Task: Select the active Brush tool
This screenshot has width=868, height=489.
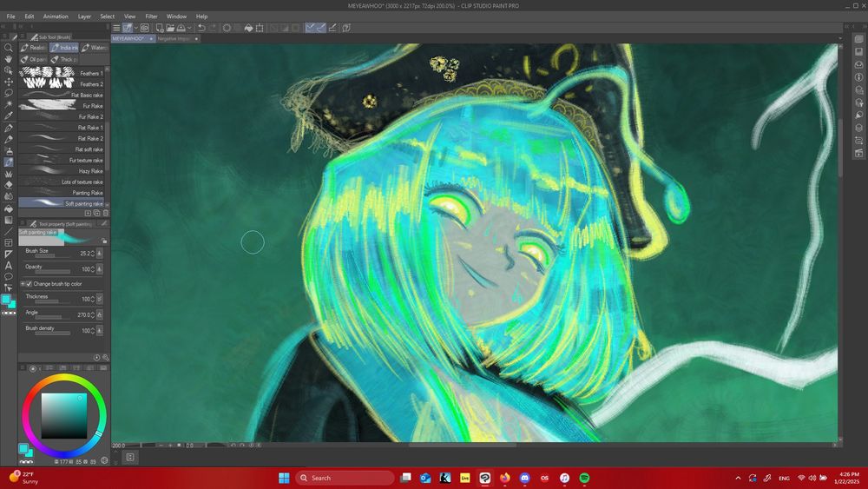Action: click(9, 162)
